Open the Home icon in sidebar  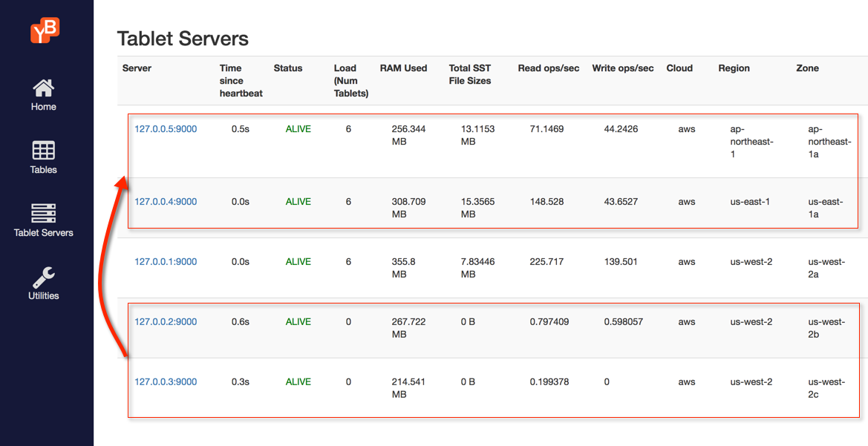[x=43, y=88]
